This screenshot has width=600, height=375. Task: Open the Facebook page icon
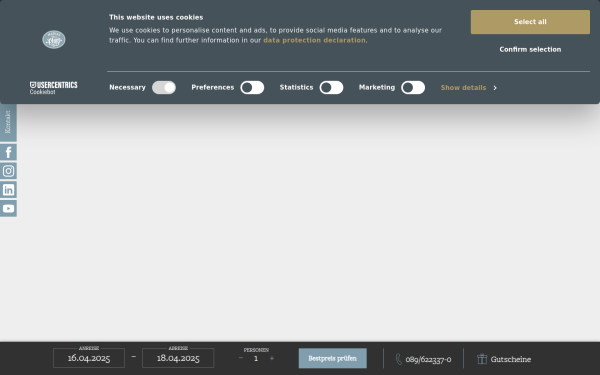pyautogui.click(x=8, y=152)
